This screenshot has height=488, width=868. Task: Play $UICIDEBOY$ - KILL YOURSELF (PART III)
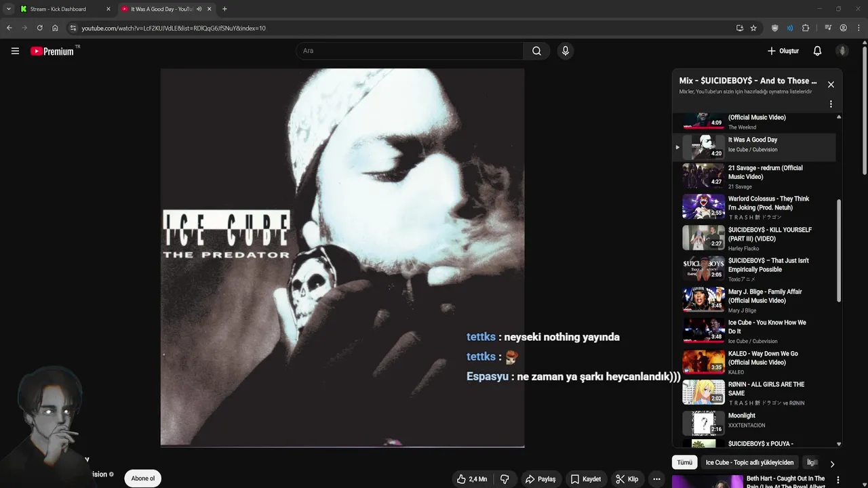click(754, 238)
